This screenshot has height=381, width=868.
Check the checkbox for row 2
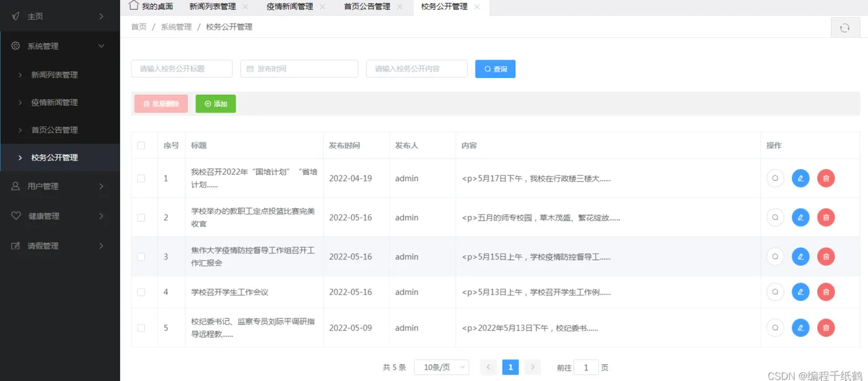[141, 217]
